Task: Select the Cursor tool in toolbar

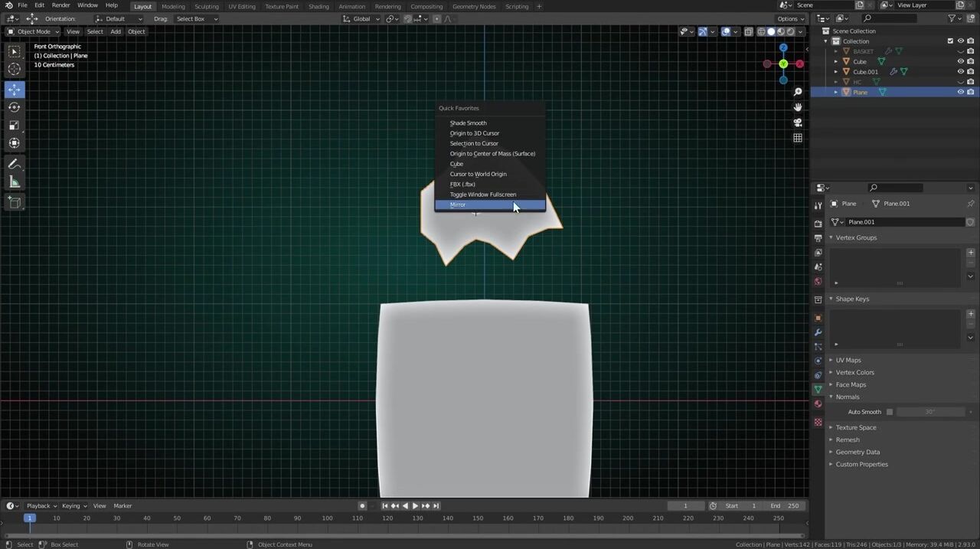Action: point(14,70)
